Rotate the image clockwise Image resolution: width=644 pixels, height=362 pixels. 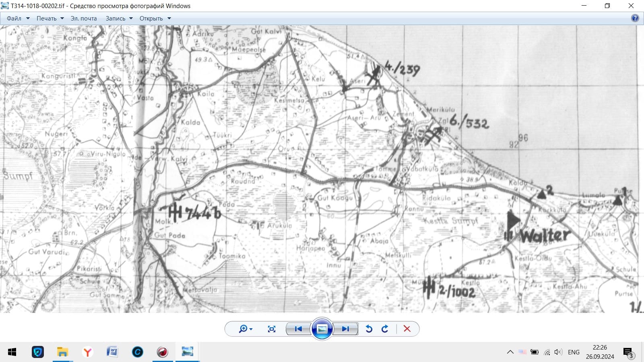tap(385, 329)
